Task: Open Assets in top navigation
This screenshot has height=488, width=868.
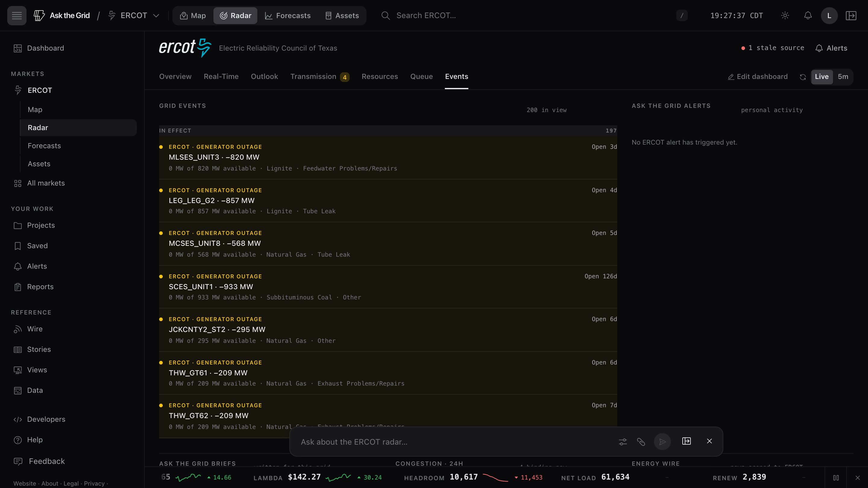Action: point(342,15)
